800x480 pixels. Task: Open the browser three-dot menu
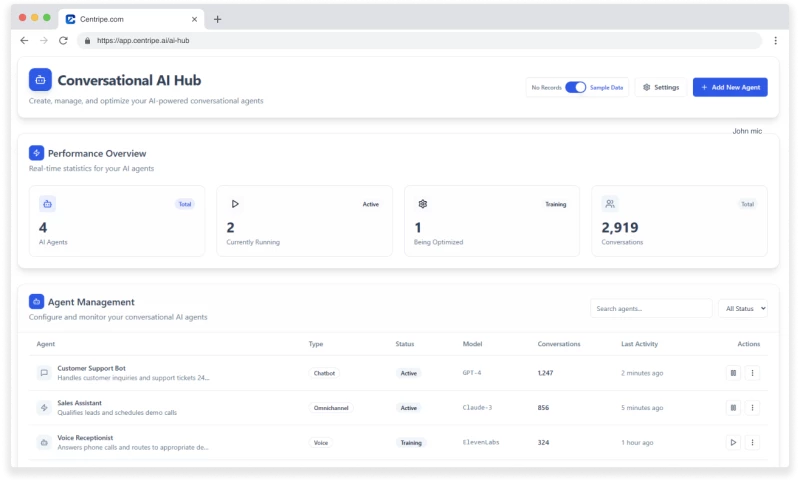click(x=776, y=40)
